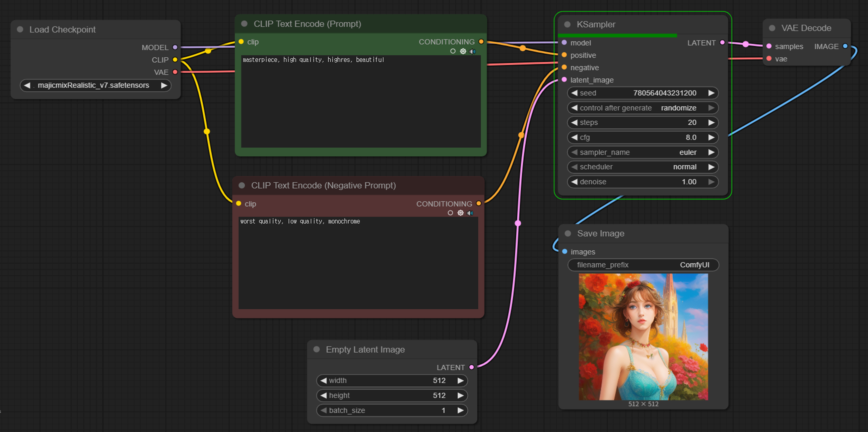The width and height of the screenshot is (868, 432).
Task: Click the generated portrait preview in Save Image
Action: (x=643, y=336)
